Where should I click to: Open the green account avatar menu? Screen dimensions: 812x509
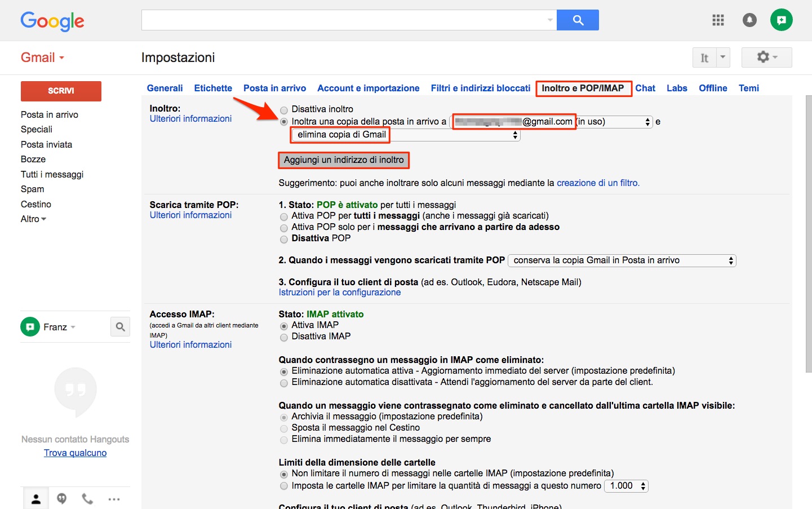click(782, 20)
